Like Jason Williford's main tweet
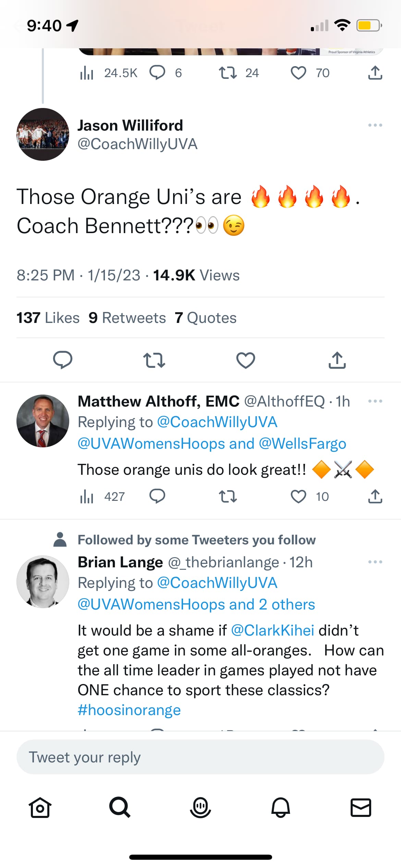 (246, 360)
